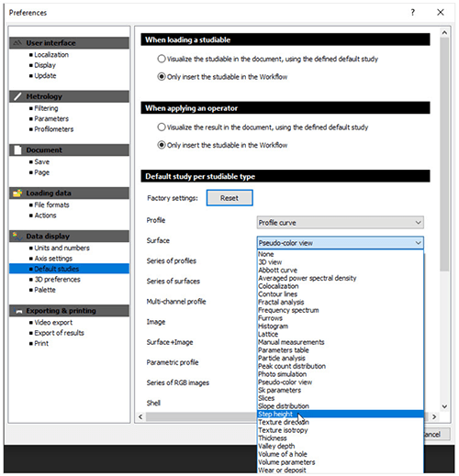Choose Colocalization from the list
This screenshot has height=476, width=459.
341,286
